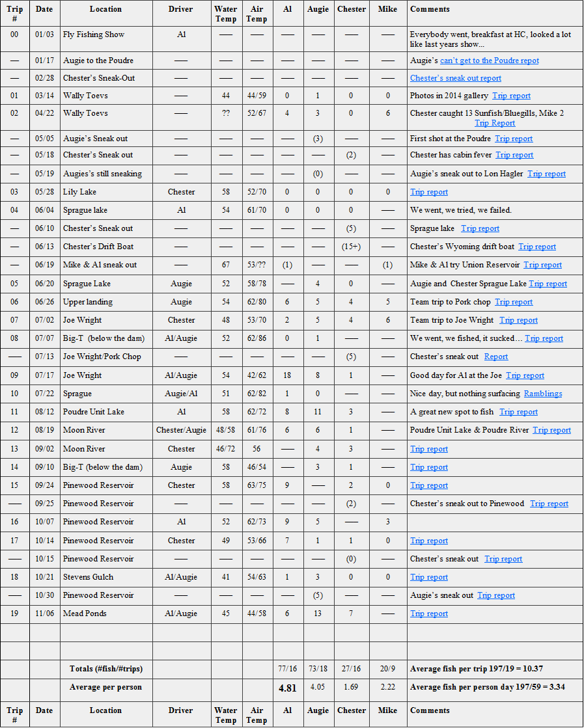
Task: Open Stevens Gulch Trip report link
Action: [x=429, y=577]
